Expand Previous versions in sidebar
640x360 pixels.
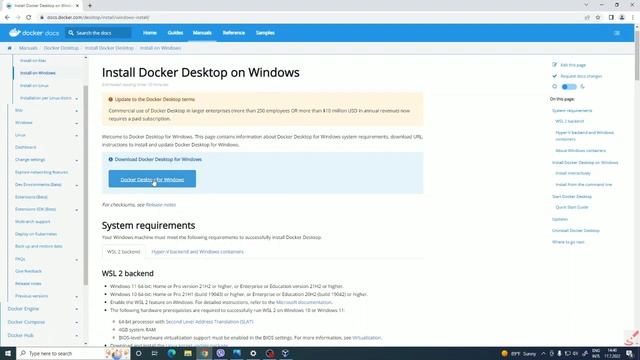pyautogui.click(x=76, y=296)
